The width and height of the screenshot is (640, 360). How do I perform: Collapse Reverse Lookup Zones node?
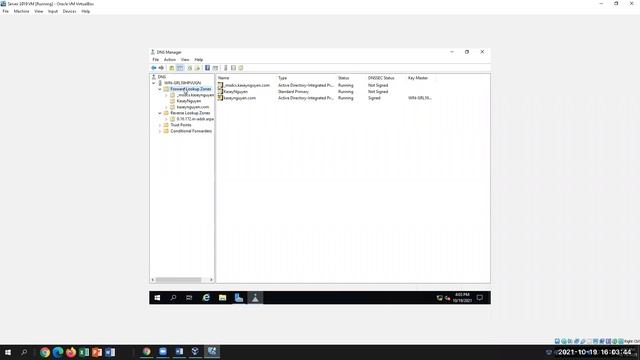pos(160,113)
